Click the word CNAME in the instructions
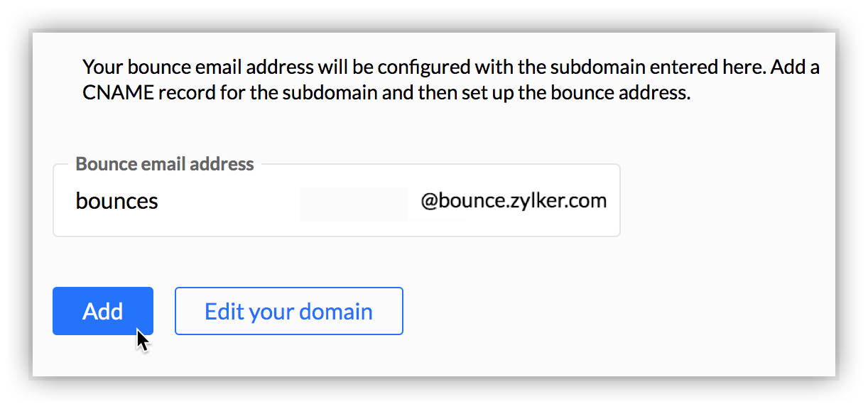Viewport: 868px width, 409px height. click(116, 93)
